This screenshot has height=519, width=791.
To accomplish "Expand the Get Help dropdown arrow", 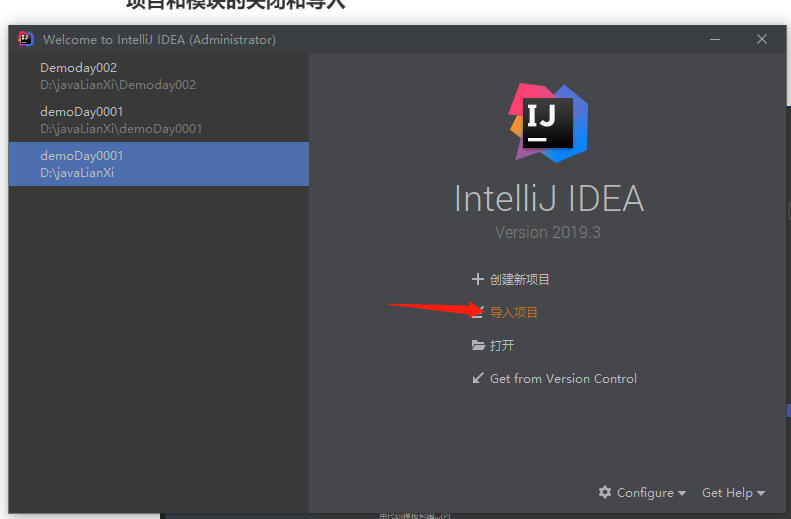I will [761, 494].
